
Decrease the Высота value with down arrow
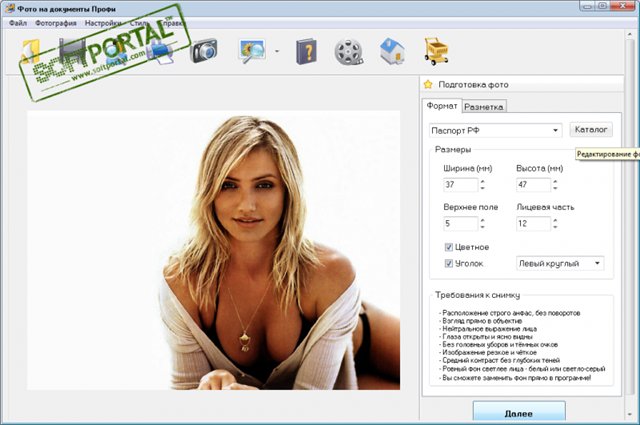click(x=555, y=188)
